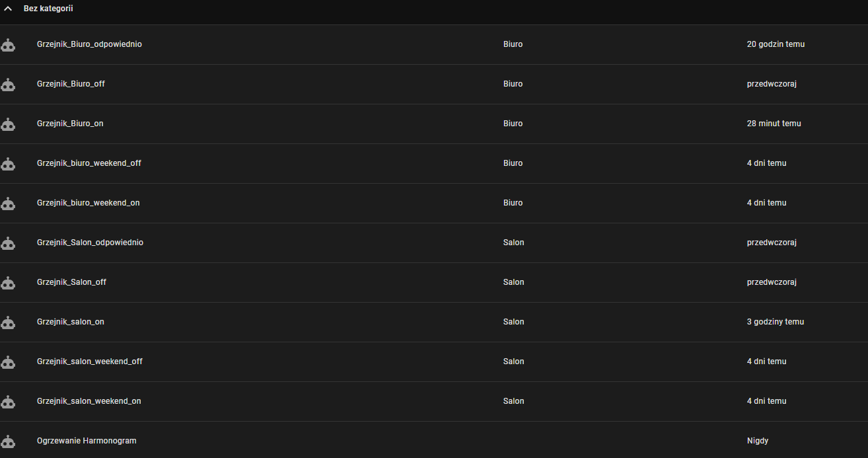Open the Ogrzewanie Harmonogram automation

pyautogui.click(x=87, y=441)
